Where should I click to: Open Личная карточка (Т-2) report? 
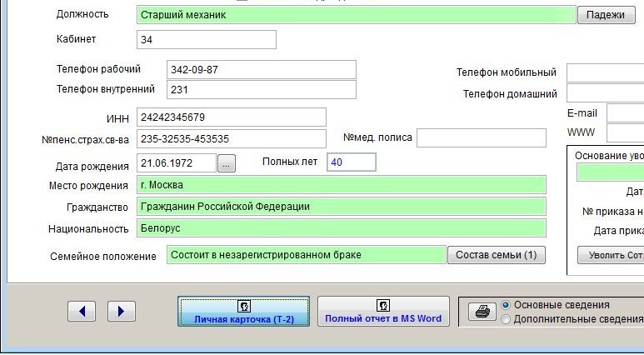(244, 312)
